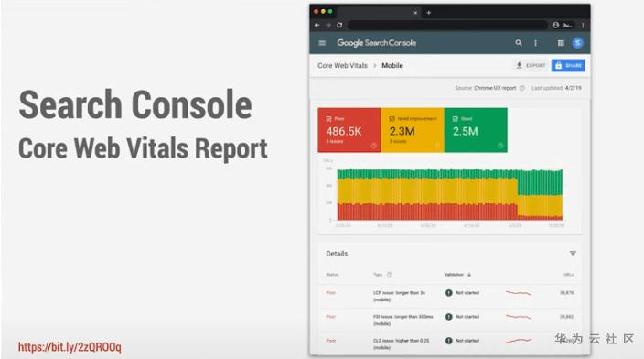Open the LCP issue row
Viewport: 644px width, 359px height.
[450, 296]
